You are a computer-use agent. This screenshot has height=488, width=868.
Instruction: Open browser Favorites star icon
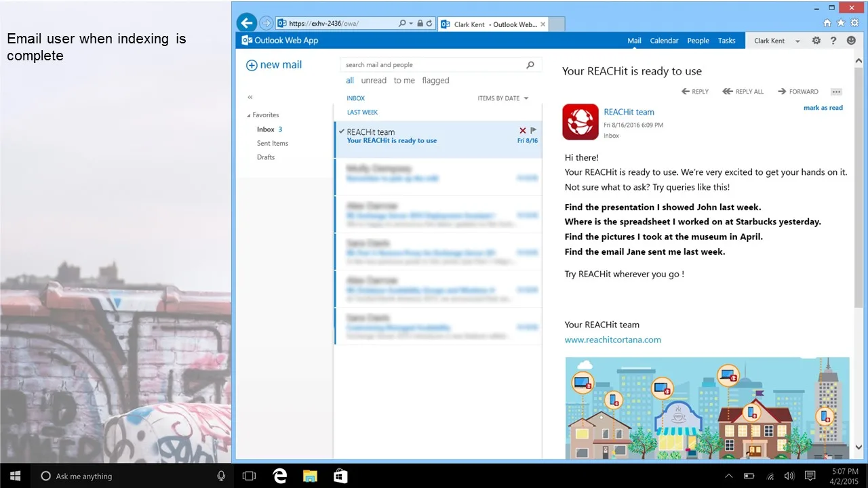[x=841, y=23]
